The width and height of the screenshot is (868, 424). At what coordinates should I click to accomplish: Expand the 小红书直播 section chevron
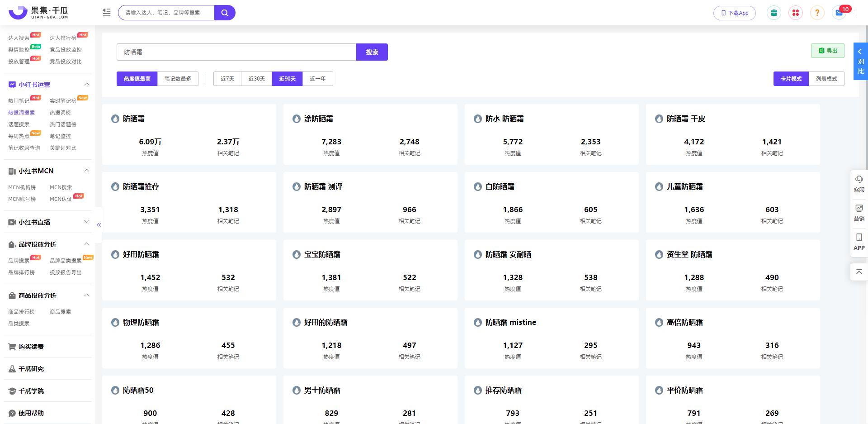(x=87, y=222)
